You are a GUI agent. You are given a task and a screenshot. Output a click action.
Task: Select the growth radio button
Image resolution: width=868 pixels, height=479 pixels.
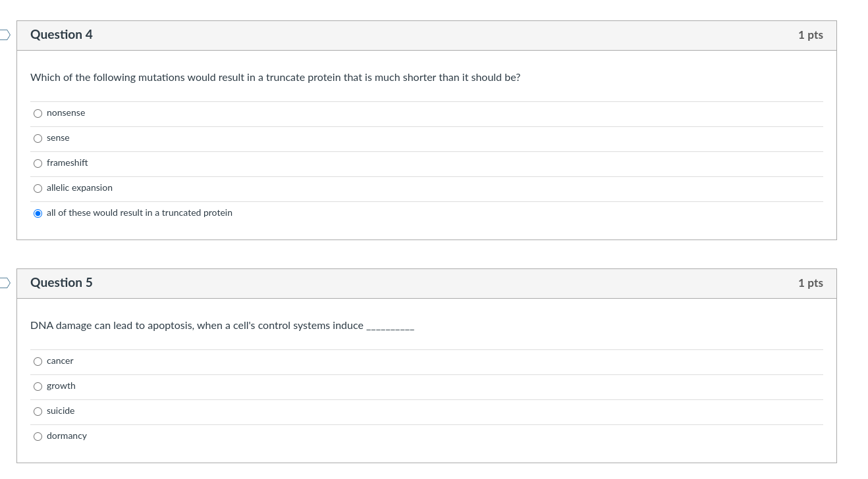click(x=38, y=386)
